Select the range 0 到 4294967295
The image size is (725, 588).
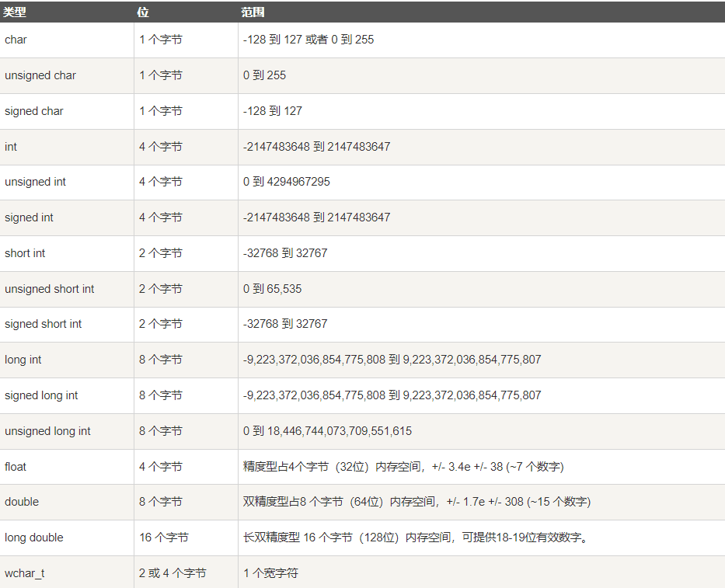286,182
